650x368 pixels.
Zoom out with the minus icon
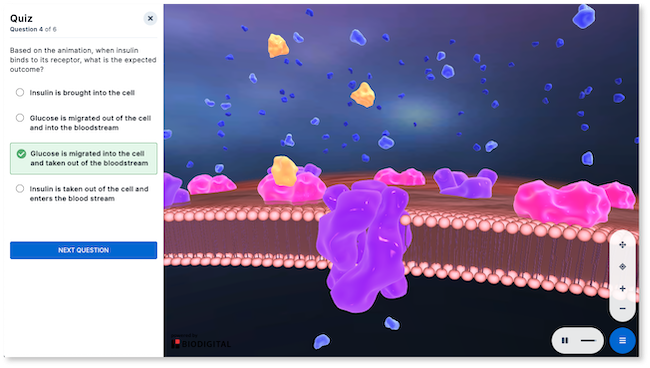pyautogui.click(x=622, y=308)
